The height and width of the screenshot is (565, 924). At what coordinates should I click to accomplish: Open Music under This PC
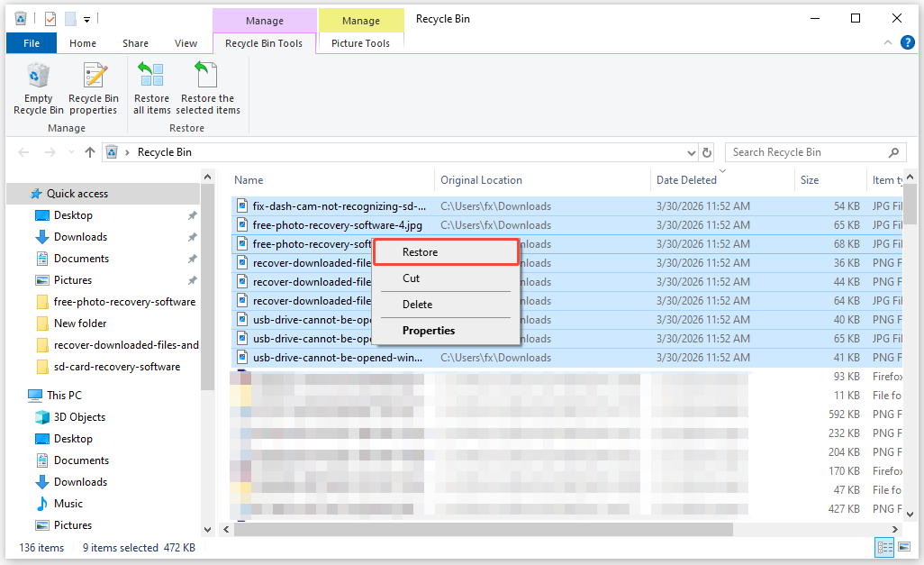pos(68,504)
